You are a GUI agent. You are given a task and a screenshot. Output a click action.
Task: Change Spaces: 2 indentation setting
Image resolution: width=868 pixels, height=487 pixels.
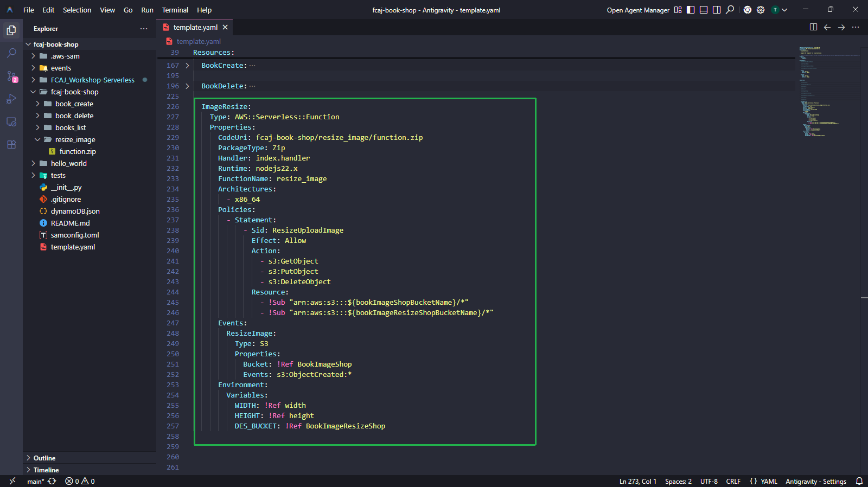pyautogui.click(x=678, y=481)
